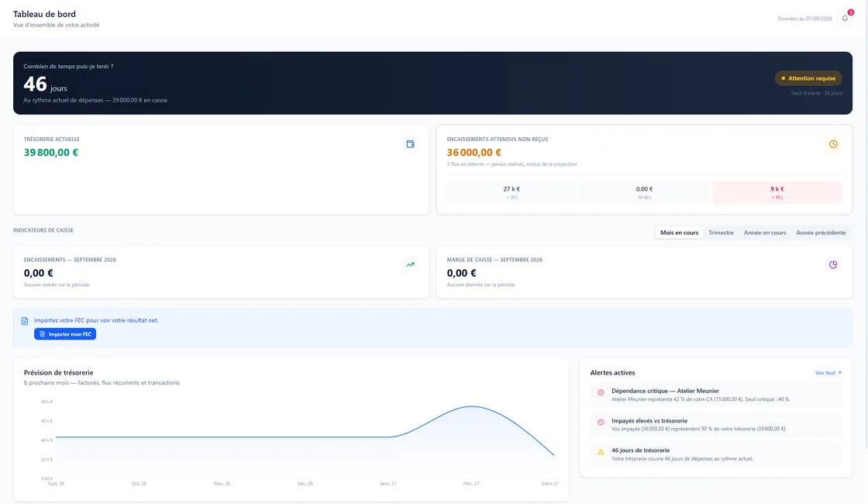The width and height of the screenshot is (868, 504).
Task: Open the Dépendance critique — Atelier Meunier alert
Action: click(x=716, y=395)
